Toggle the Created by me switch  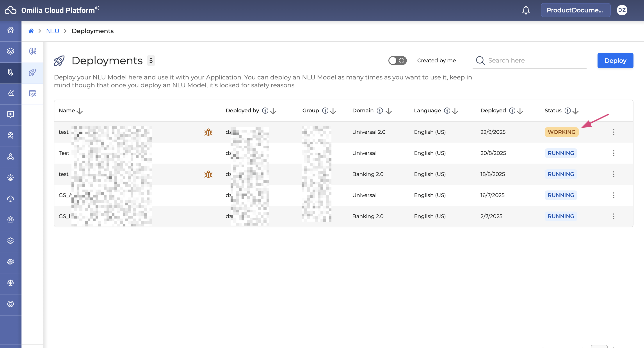tap(397, 61)
